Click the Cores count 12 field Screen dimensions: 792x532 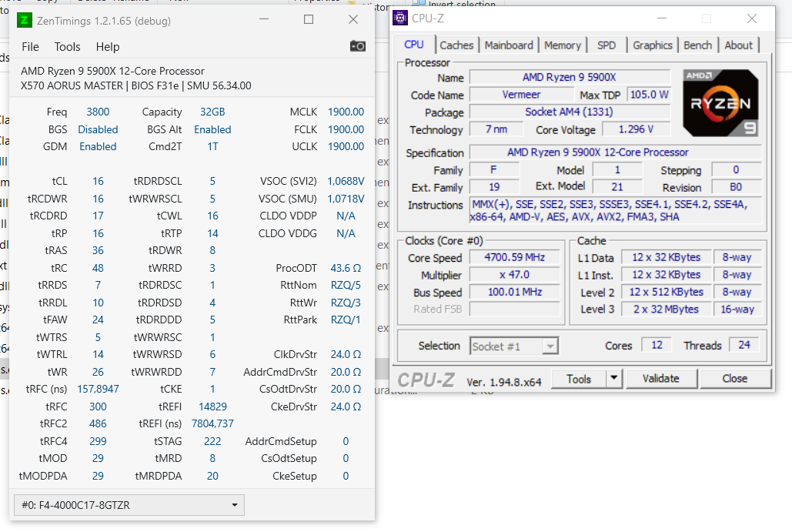(x=657, y=345)
